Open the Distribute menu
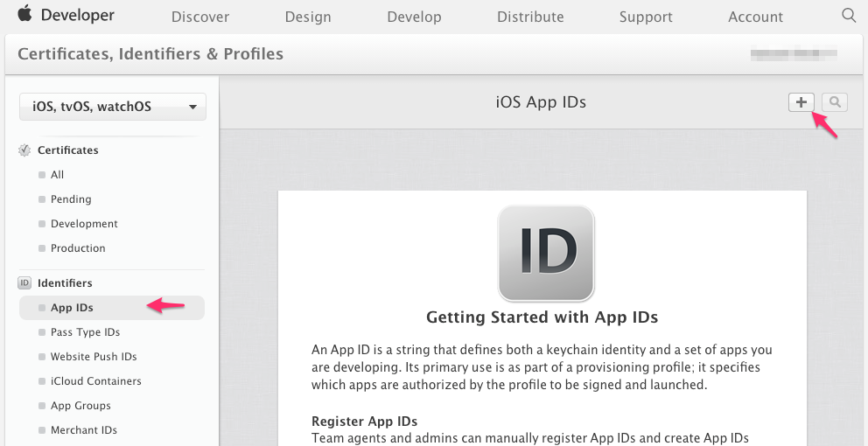Viewport: 868px width, 446px height. [x=530, y=17]
